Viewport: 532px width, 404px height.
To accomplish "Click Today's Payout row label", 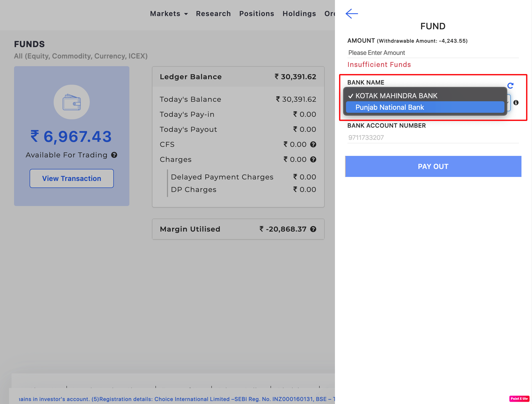I will tap(188, 129).
